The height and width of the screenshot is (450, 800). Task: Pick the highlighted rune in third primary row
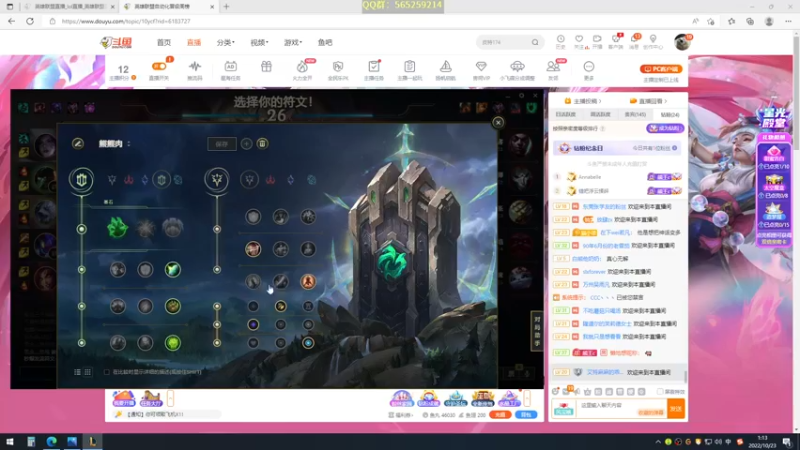tap(172, 306)
